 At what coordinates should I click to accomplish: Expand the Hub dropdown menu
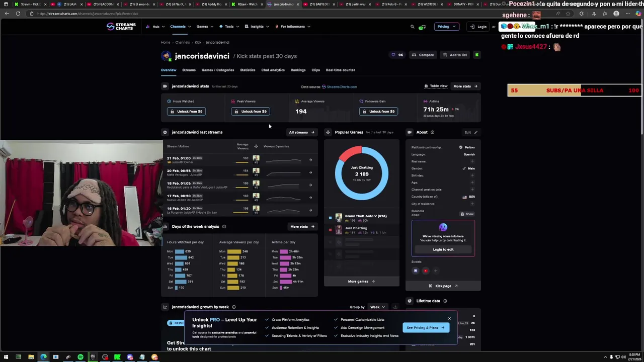pyautogui.click(x=154, y=27)
